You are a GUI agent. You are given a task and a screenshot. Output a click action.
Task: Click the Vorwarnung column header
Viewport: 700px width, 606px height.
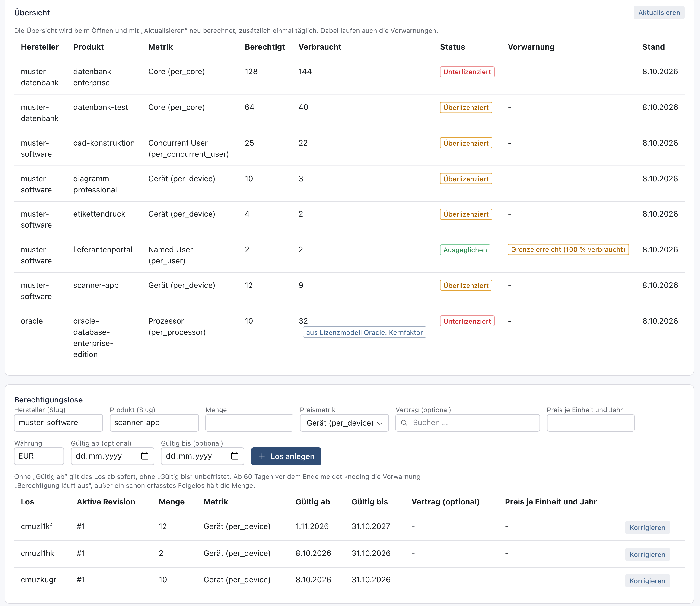tap(531, 47)
